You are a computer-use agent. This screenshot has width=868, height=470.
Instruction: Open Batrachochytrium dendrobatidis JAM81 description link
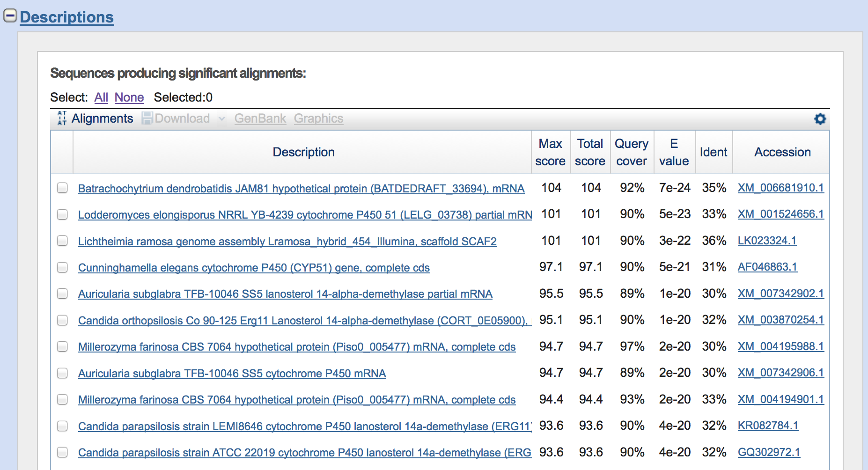click(301, 189)
